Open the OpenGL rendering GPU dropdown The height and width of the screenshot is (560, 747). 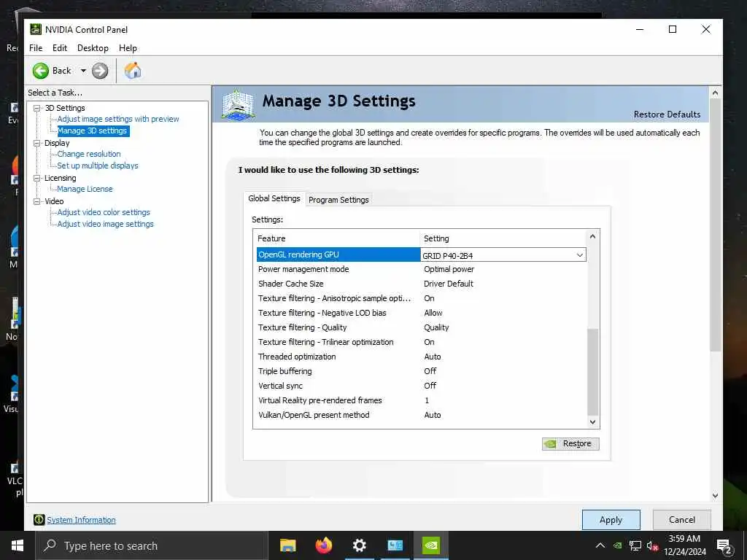coord(580,255)
